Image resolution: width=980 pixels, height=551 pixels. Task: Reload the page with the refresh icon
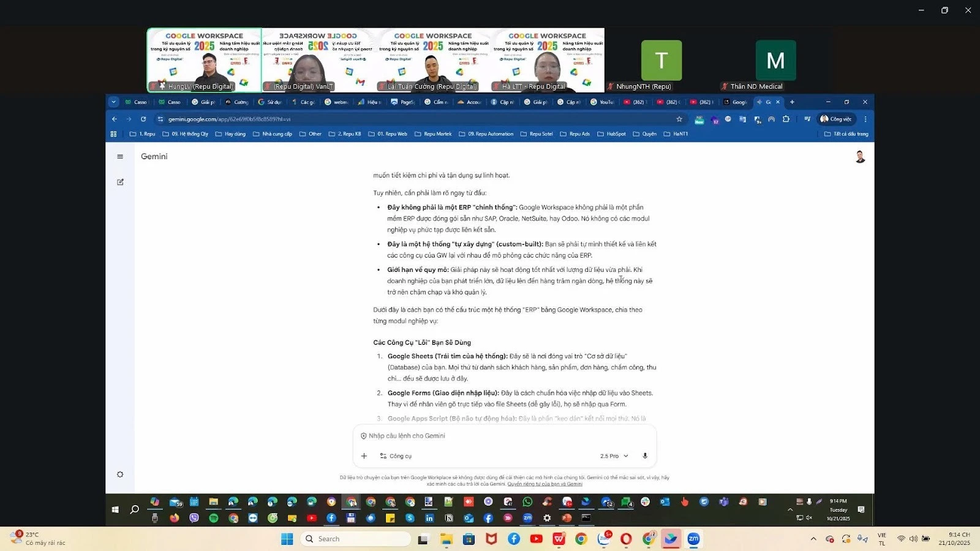[143, 119]
